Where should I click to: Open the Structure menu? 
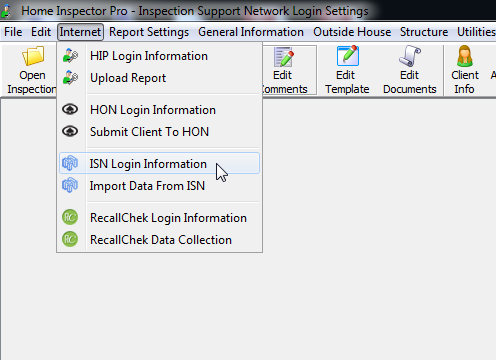tap(424, 32)
